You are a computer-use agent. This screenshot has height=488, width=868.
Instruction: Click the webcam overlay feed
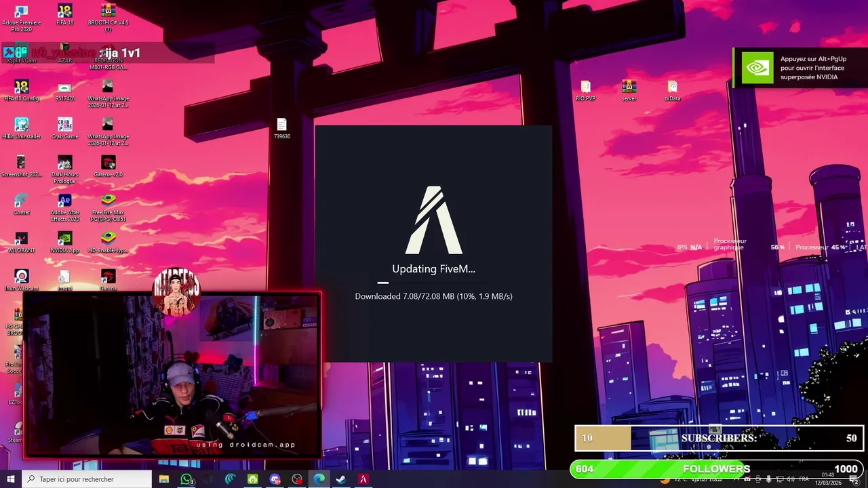[x=172, y=374]
